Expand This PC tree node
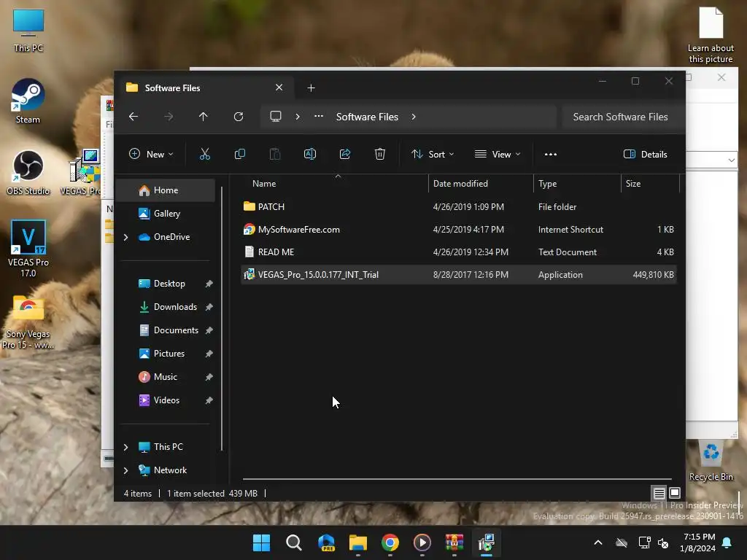This screenshot has width=747, height=560. (125, 447)
